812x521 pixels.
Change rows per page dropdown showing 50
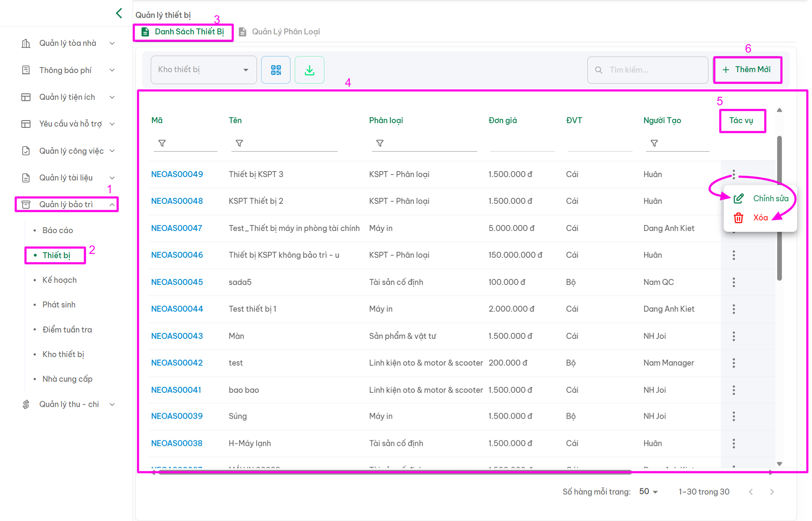coord(648,492)
